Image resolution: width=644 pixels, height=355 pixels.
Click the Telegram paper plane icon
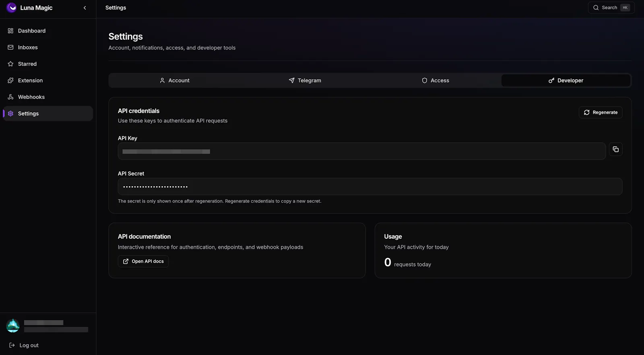[x=291, y=80]
